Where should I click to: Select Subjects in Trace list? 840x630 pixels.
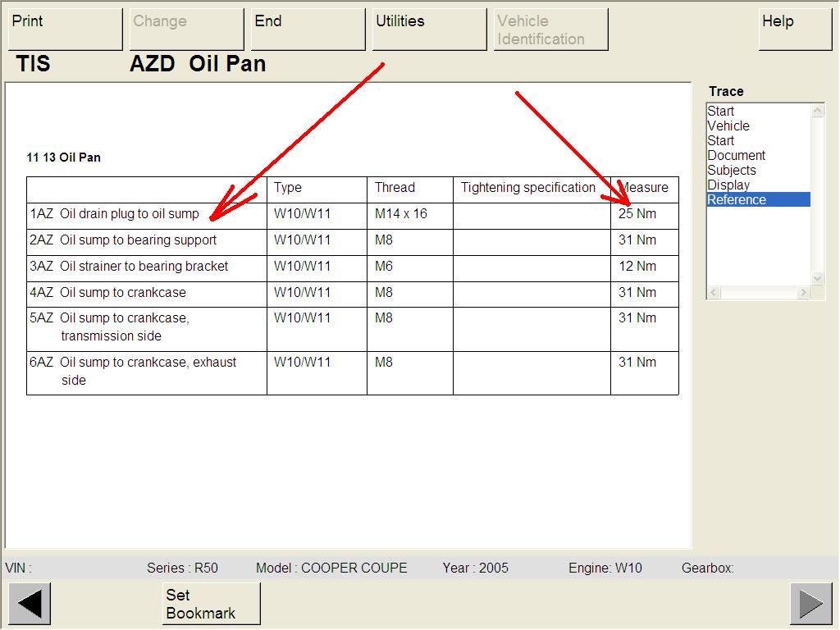(732, 171)
